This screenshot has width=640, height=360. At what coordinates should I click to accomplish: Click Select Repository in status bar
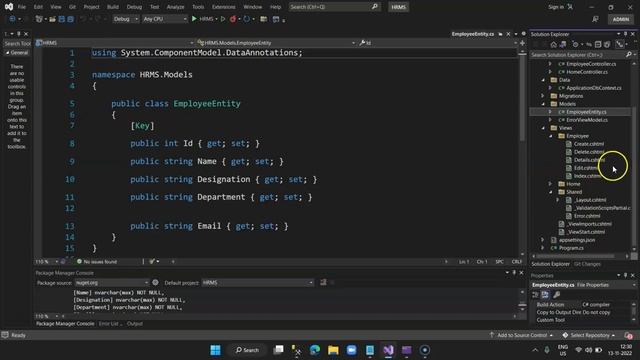[588, 335]
